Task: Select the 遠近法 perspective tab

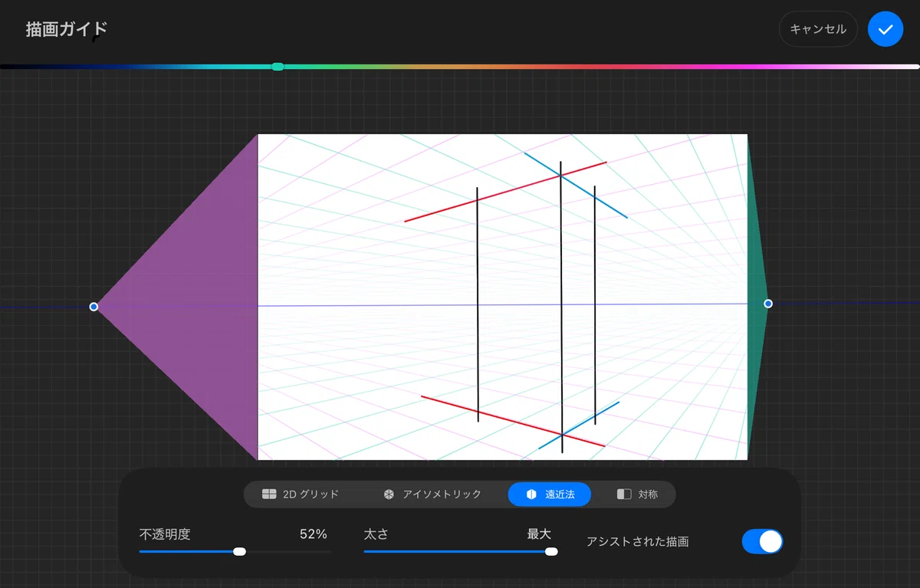Action: pos(550,494)
